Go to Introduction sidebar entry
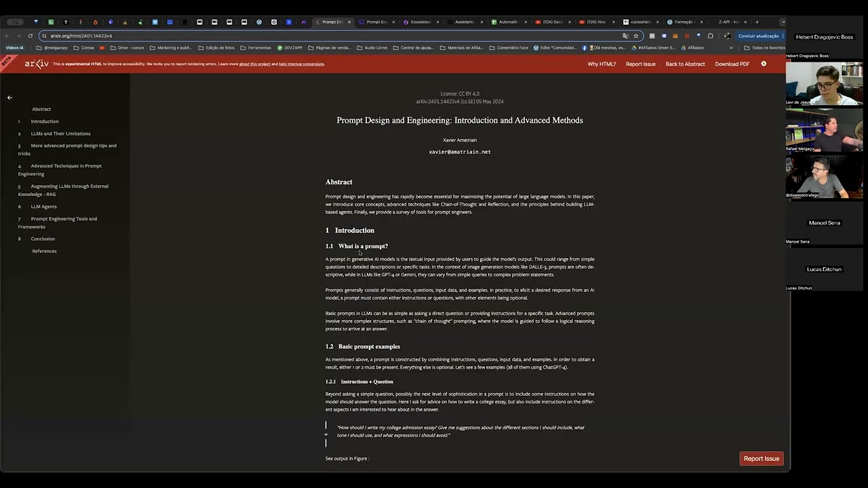Viewport: 868px width, 488px height. (45, 121)
